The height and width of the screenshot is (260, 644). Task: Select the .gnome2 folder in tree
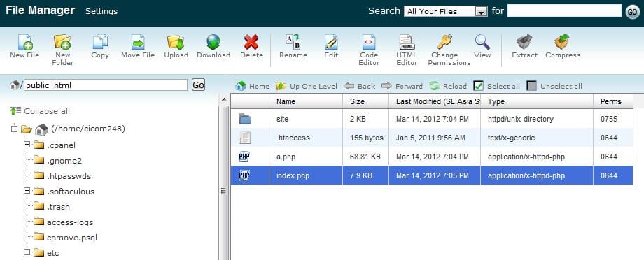(64, 160)
